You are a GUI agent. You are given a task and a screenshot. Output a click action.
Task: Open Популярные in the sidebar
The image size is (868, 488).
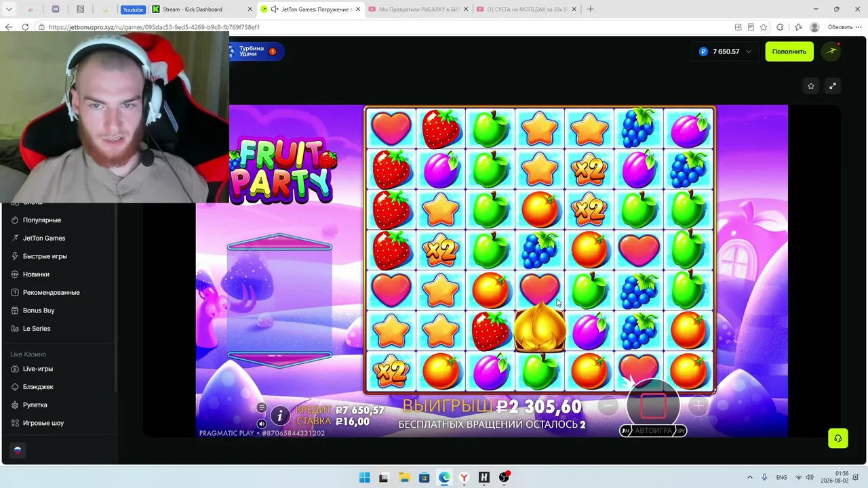[42, 220]
